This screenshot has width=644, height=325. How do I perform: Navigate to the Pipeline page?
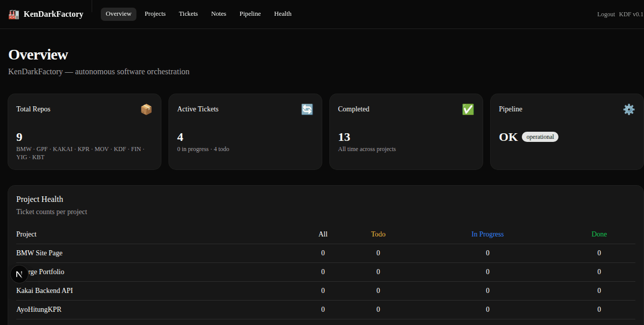click(250, 14)
